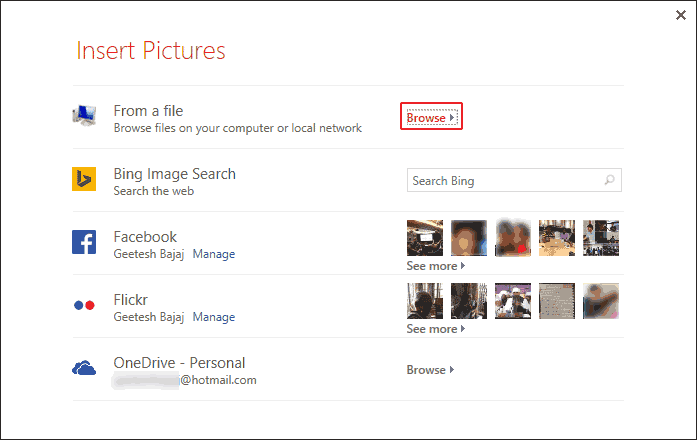
Task: Click the 'OneDrive - Personal' heading
Action: point(179,363)
